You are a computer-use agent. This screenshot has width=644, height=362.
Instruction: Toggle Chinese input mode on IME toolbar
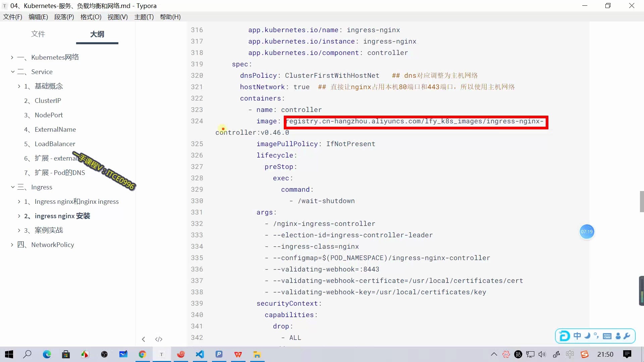coord(577,336)
